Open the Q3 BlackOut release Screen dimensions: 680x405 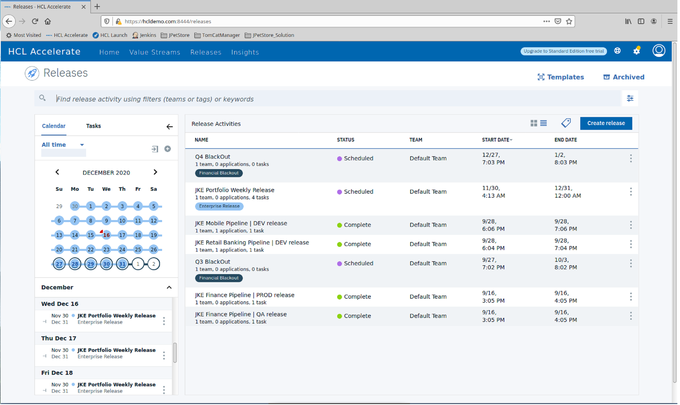212,262
